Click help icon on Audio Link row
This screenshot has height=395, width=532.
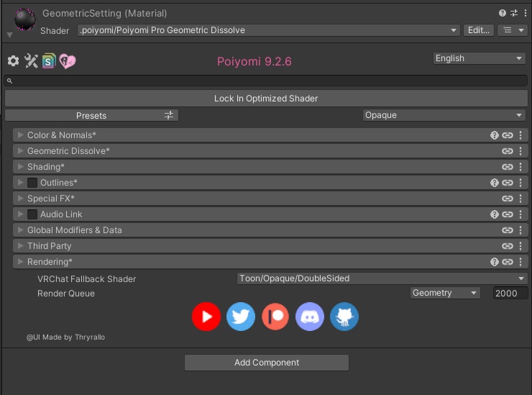[x=495, y=214]
